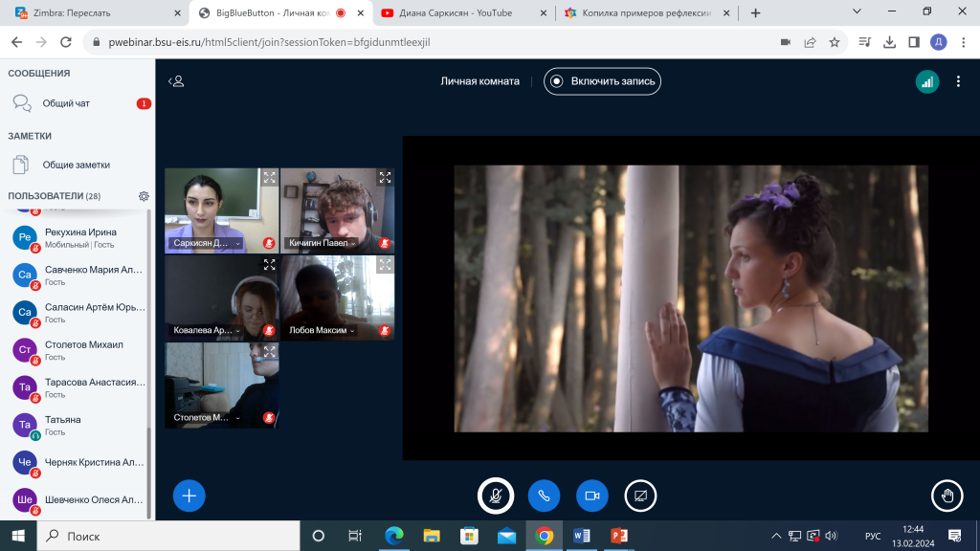
Task: Open the Windows Start menu
Action: point(18,536)
